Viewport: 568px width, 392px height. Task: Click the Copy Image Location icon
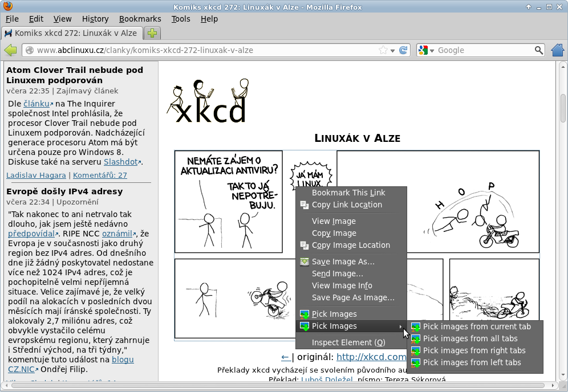pyautogui.click(x=305, y=246)
